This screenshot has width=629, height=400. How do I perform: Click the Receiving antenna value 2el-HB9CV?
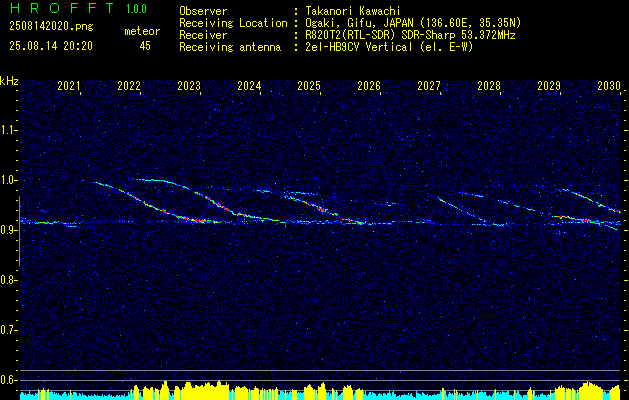click(389, 47)
